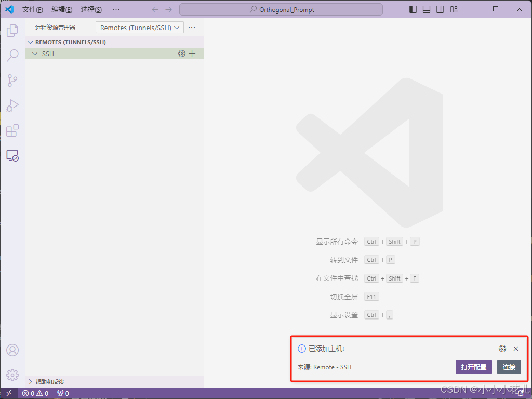Collapse the SSH tree node
The width and height of the screenshot is (532, 399).
(35, 54)
